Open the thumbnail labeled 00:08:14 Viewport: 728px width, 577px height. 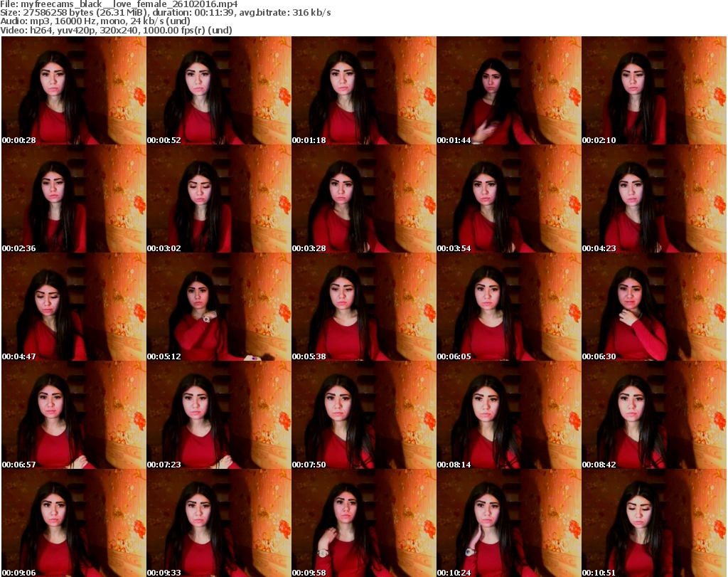(x=509, y=415)
